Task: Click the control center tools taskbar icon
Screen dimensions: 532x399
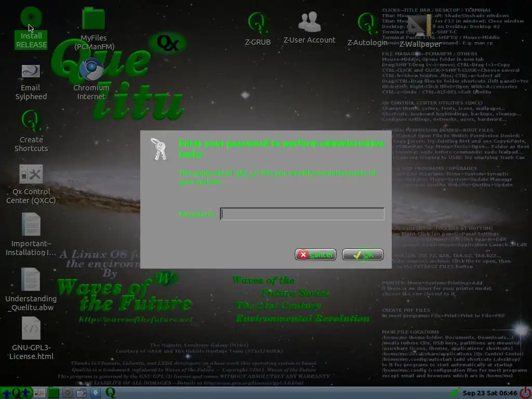Action: [x=39, y=393]
